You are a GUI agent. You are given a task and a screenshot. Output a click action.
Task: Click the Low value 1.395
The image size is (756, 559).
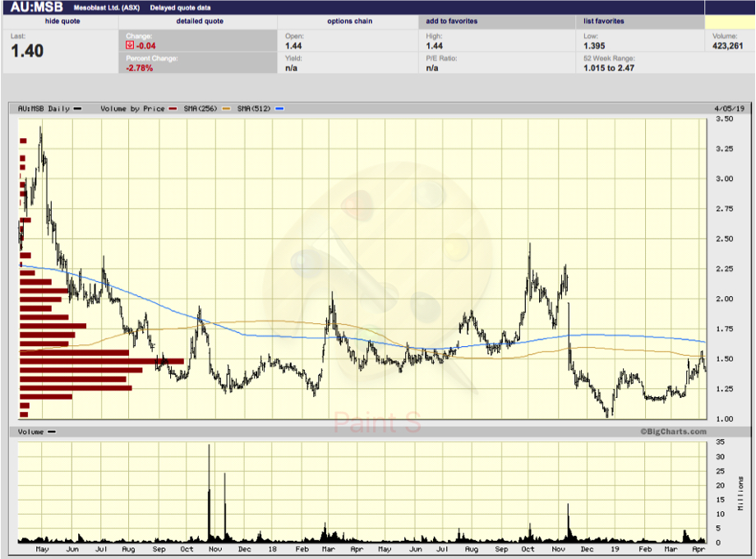tap(594, 46)
